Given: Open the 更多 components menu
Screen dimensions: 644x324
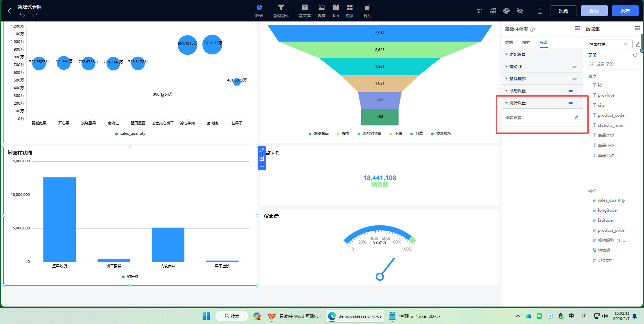Looking at the screenshot, I should tap(350, 11).
